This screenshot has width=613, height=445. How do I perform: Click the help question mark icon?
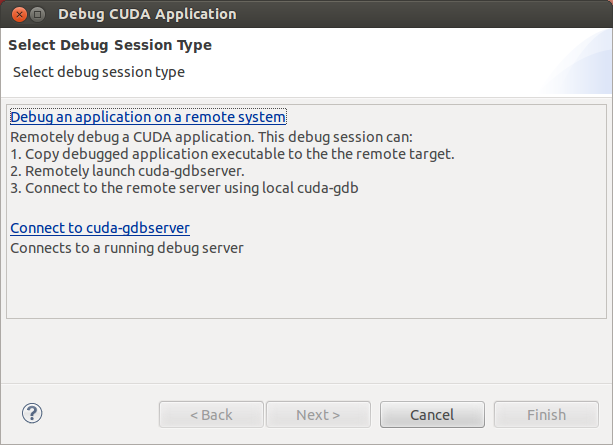pos(32,413)
